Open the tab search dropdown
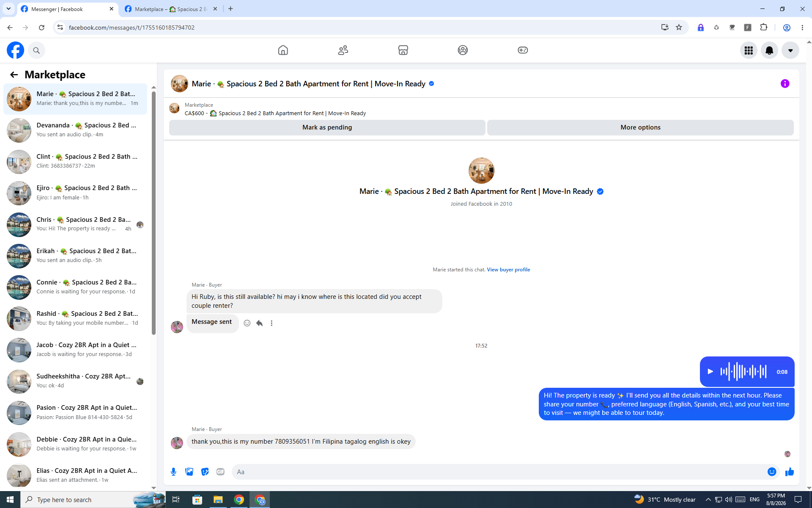This screenshot has width=812, height=508. click(x=8, y=9)
